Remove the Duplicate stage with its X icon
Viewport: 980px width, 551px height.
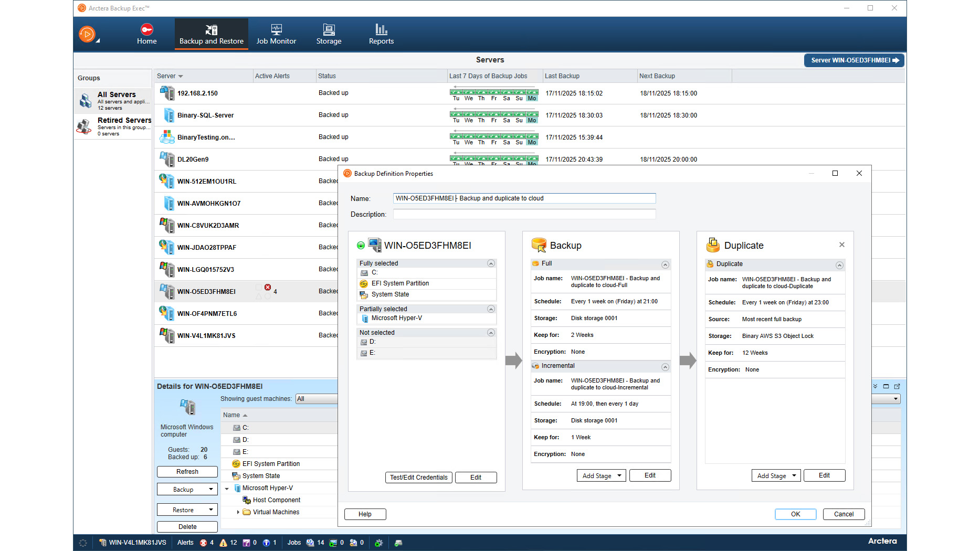842,245
